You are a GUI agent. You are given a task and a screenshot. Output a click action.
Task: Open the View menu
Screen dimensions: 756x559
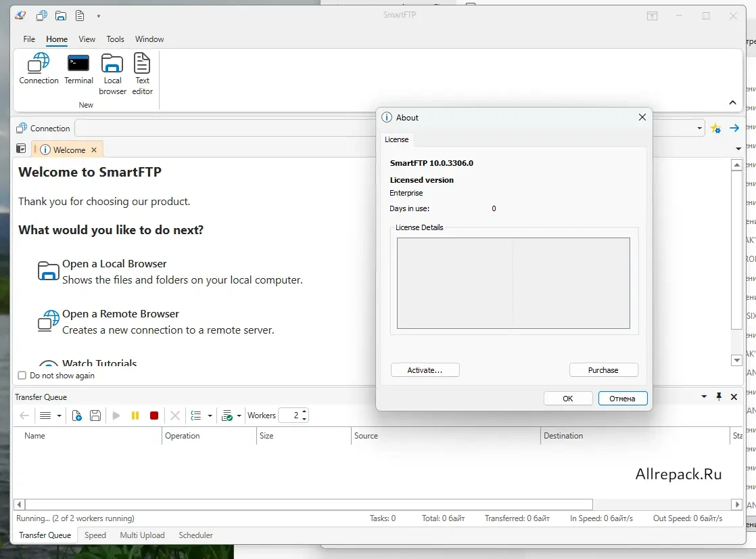pos(87,39)
